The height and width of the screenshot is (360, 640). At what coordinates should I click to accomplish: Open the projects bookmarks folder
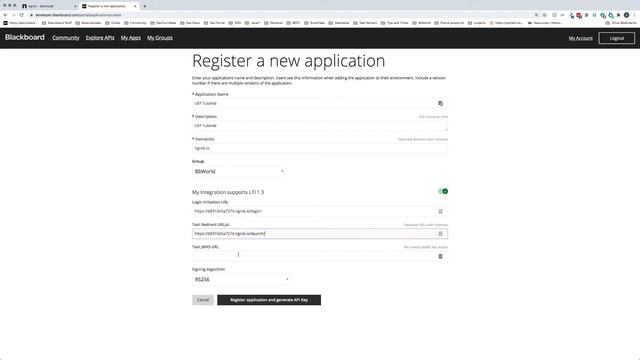pos(477,23)
